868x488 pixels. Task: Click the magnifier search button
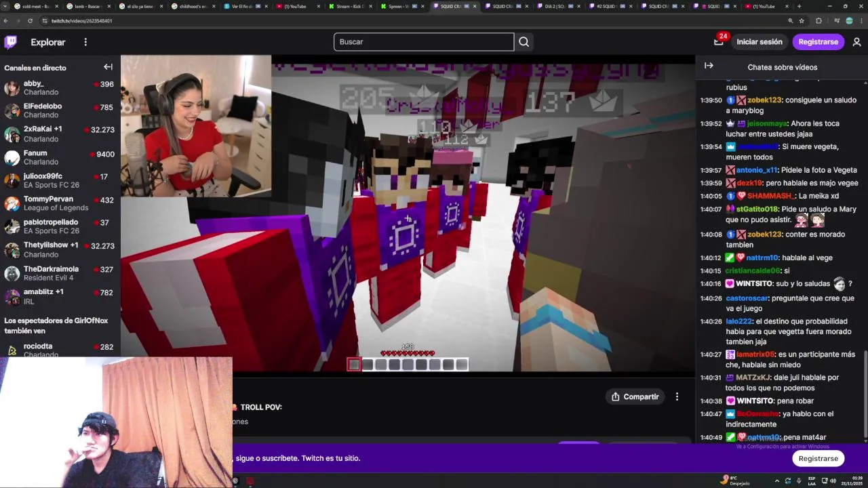pyautogui.click(x=524, y=42)
